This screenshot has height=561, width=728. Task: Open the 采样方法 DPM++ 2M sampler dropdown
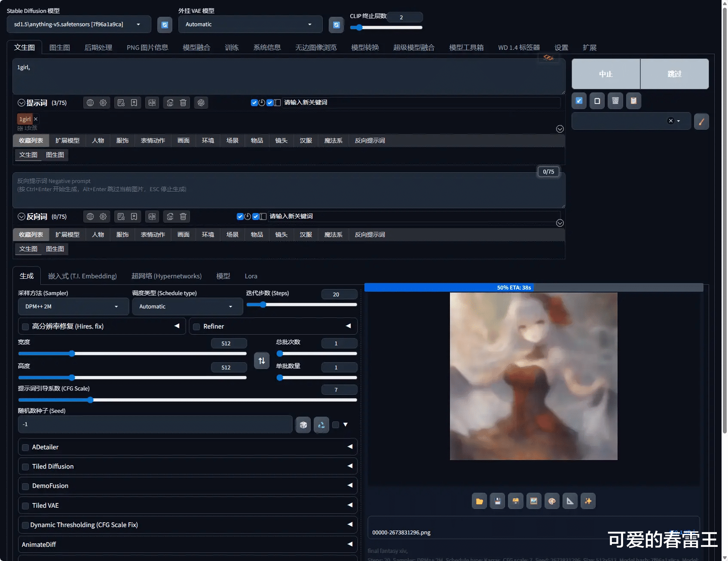pyautogui.click(x=73, y=307)
